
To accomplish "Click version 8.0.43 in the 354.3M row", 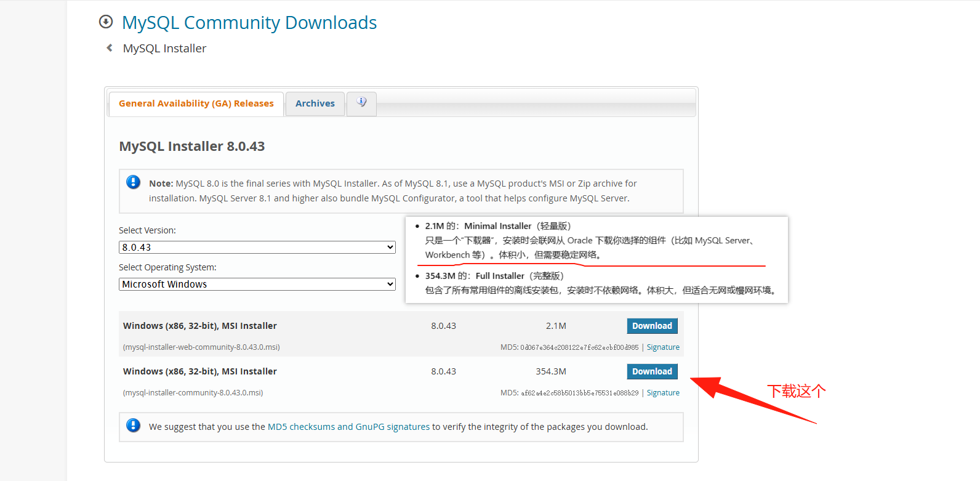I will click(x=443, y=371).
